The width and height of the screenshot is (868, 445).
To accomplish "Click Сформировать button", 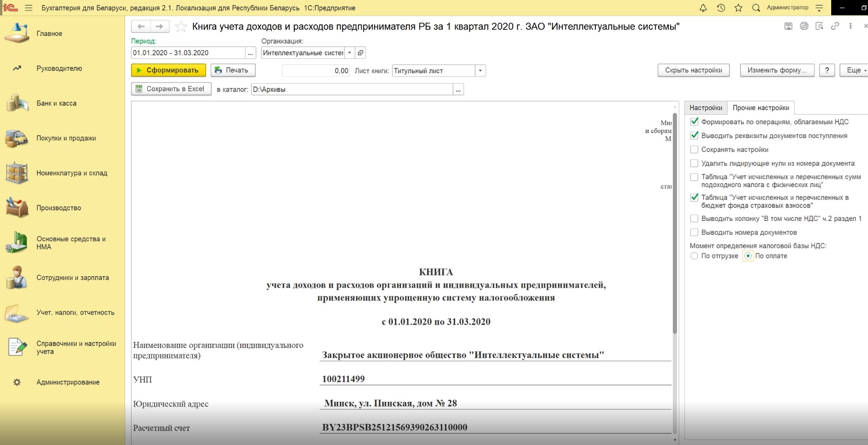I will [168, 70].
